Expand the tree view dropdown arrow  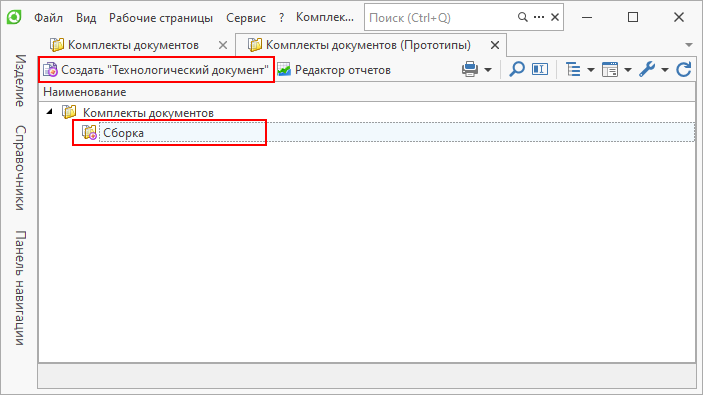(x=591, y=70)
